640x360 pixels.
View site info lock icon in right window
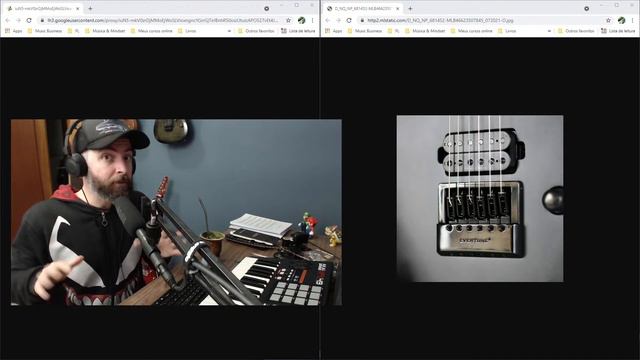pos(362,20)
